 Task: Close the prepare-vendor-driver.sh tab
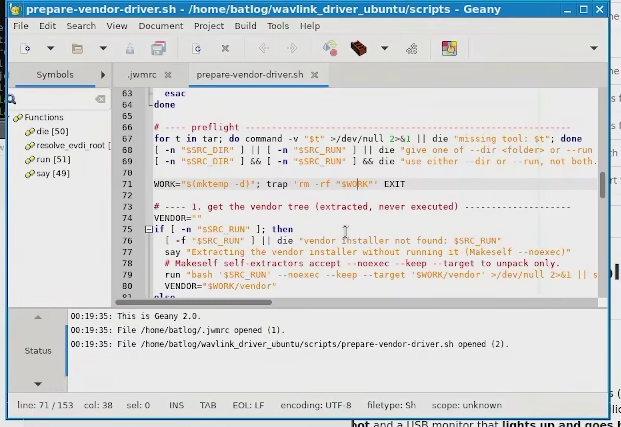(314, 75)
